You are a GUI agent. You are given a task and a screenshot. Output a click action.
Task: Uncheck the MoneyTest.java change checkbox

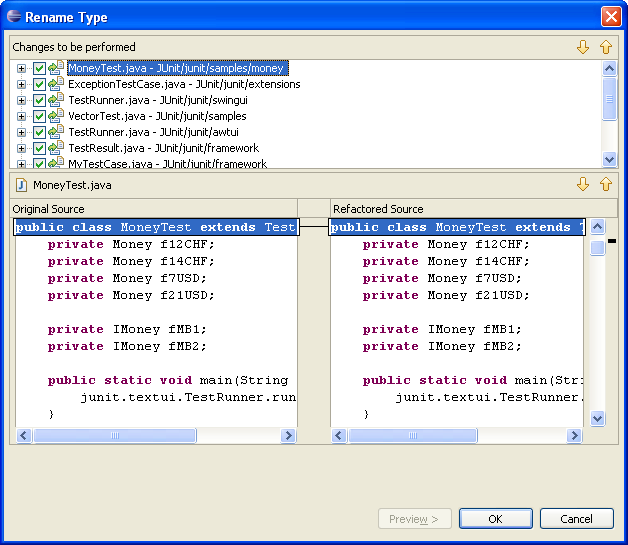coord(39,68)
